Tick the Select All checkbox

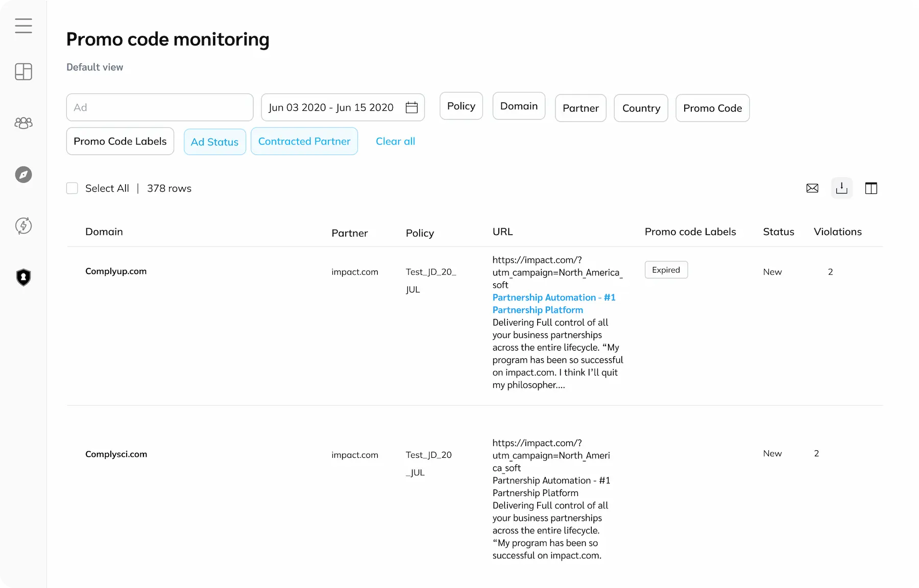[x=72, y=188]
